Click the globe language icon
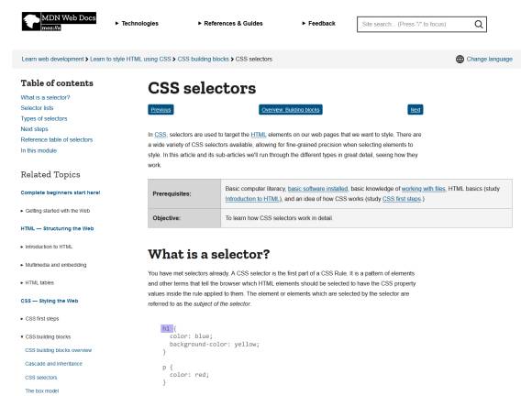This screenshot has height=396, width=532. [x=460, y=59]
